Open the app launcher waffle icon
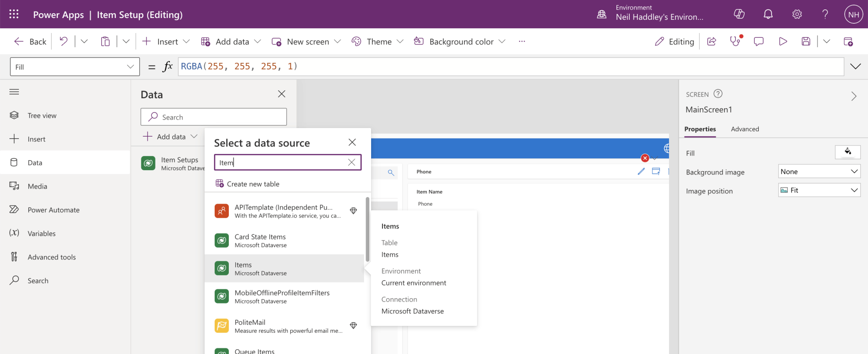868x354 pixels. (14, 14)
